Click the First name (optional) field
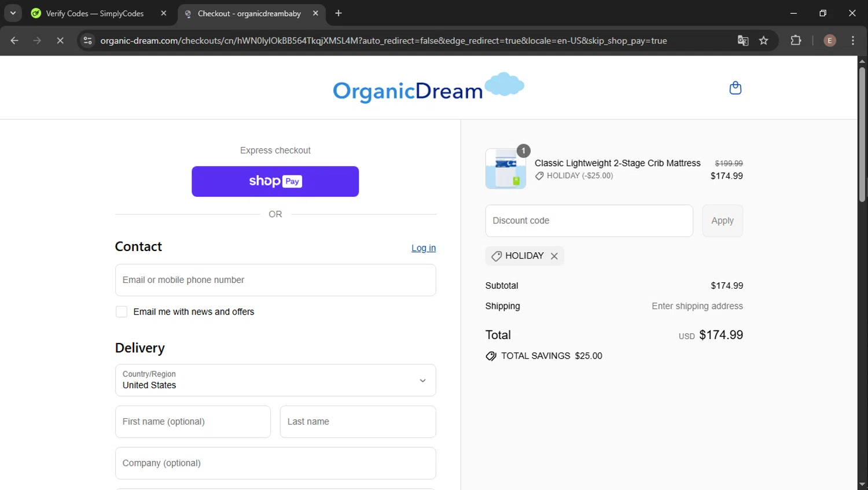Image resolution: width=868 pixels, height=490 pixels. pyautogui.click(x=193, y=422)
